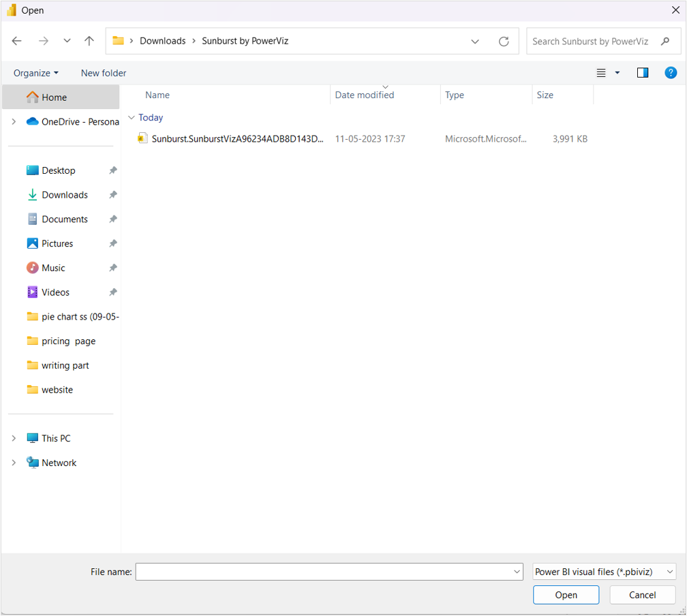Sort files by Date modified column

[x=365, y=95]
